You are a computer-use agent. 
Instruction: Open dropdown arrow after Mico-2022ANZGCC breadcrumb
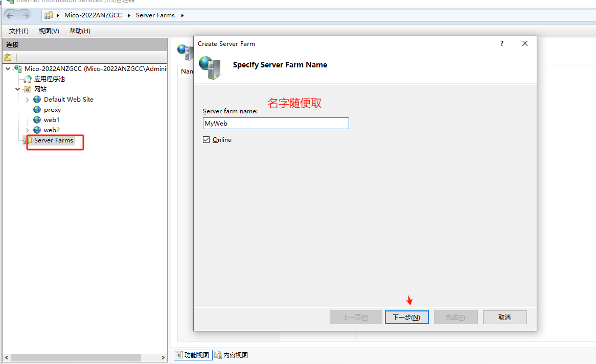point(129,15)
